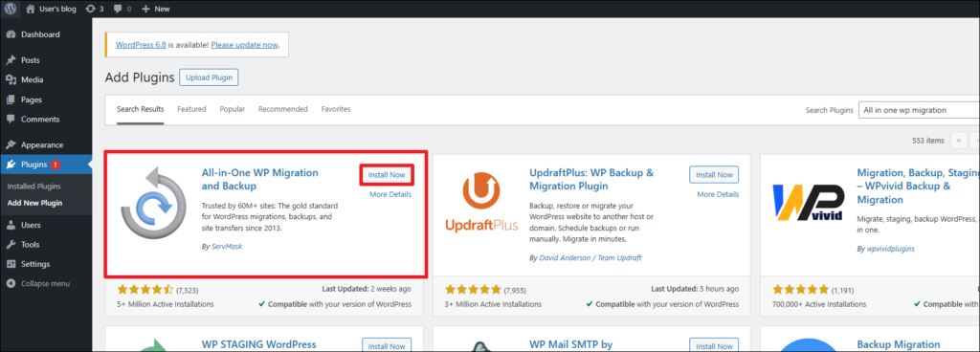980x352 pixels.
Task: Click the star rating of All-in-One WP Migration
Action: coord(145,290)
